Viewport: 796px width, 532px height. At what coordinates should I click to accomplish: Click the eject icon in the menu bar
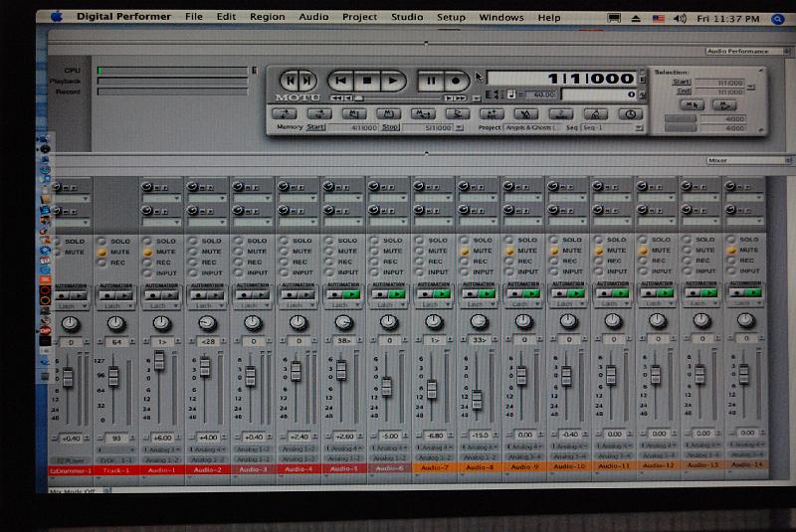[636, 18]
